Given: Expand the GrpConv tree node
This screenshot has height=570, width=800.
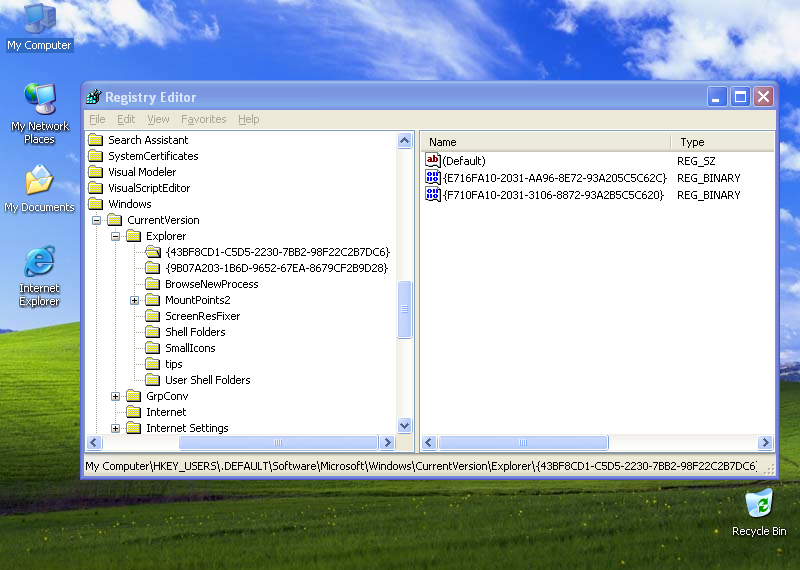Looking at the screenshot, I should pyautogui.click(x=115, y=396).
